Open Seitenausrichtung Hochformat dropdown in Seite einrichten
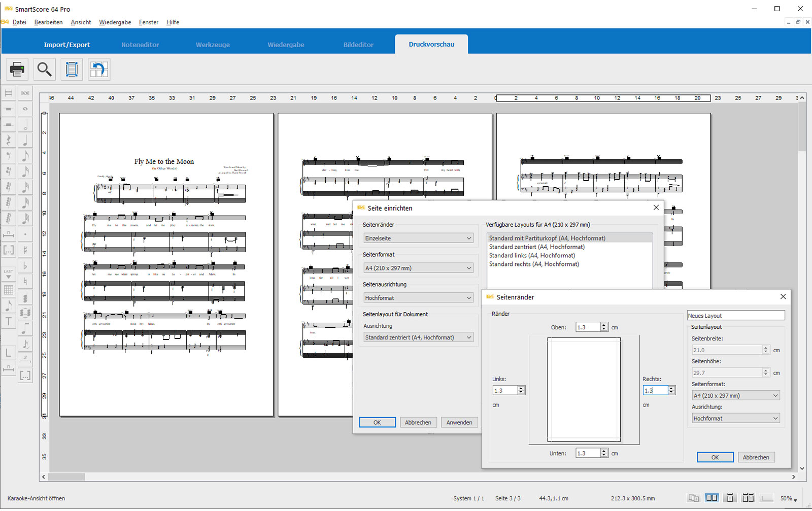812x511 pixels. click(418, 298)
